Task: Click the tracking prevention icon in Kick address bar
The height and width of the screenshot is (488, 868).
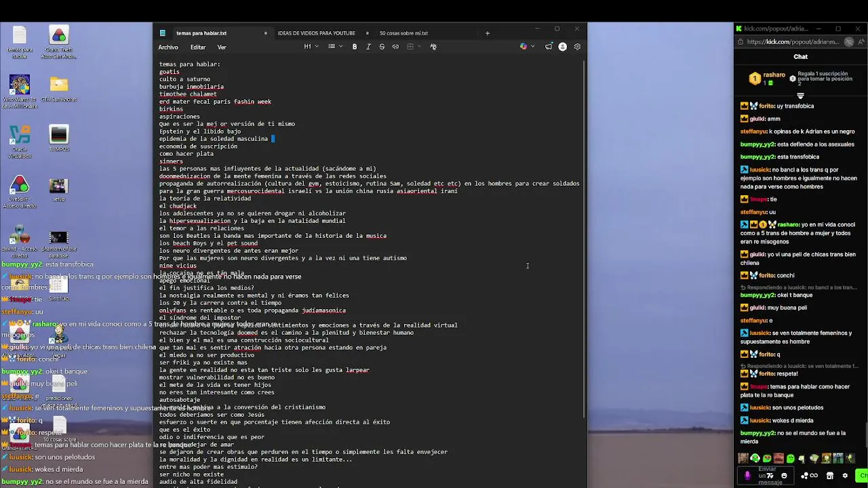Action: 848,42
